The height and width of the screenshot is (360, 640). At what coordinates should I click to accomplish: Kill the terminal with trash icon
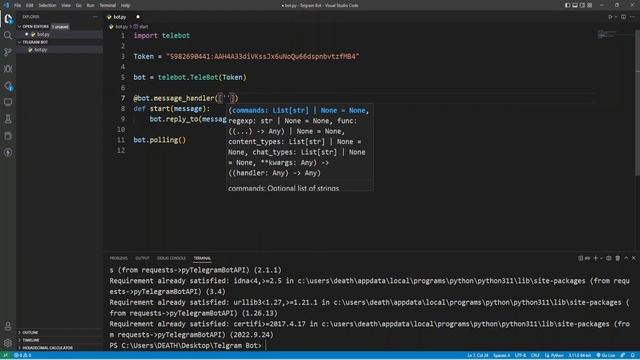point(618,258)
